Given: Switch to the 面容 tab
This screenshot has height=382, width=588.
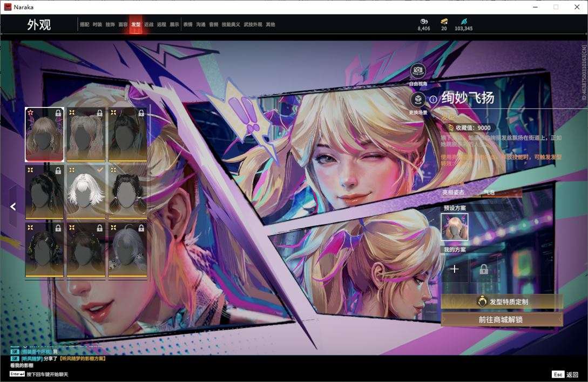Looking at the screenshot, I should click(123, 24).
